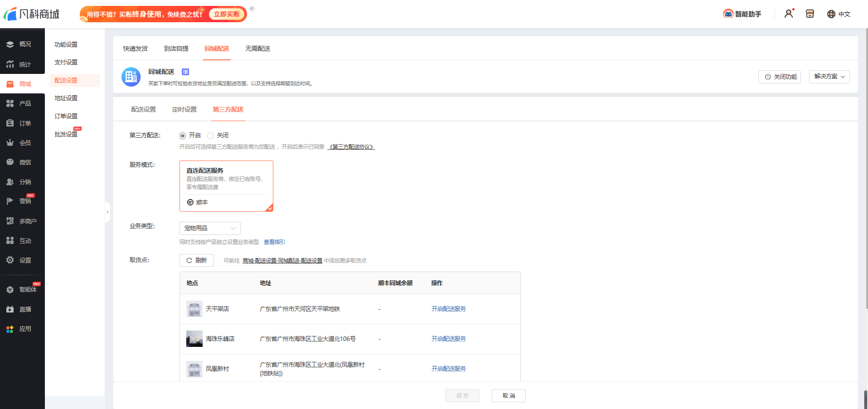This screenshot has width=868, height=409.
Task: Open the 统计 statistics sidebar icon
Action: [x=10, y=64]
